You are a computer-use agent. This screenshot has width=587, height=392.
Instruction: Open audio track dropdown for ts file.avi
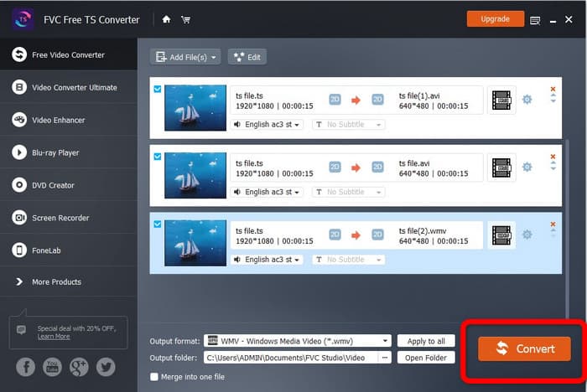tap(268, 192)
